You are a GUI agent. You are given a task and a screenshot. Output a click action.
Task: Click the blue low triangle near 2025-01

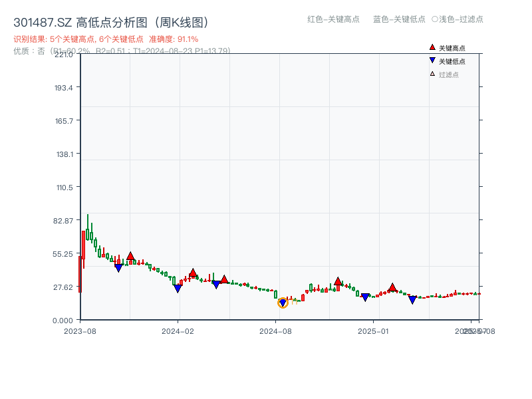[x=364, y=297]
